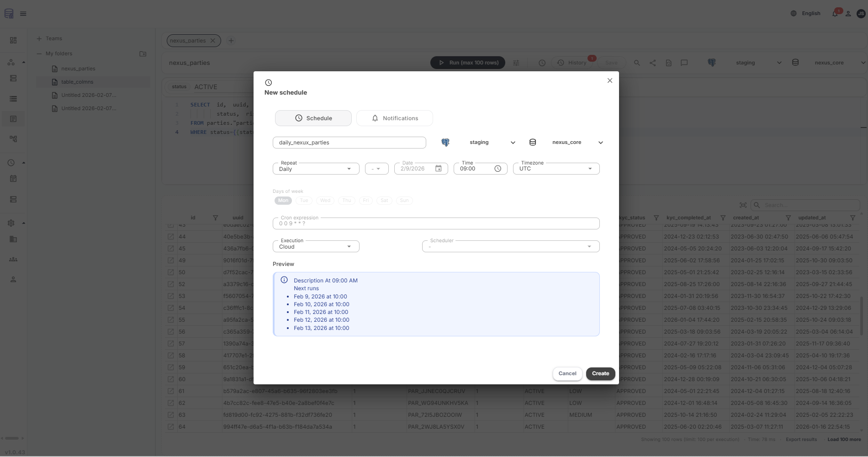Viewport: 868px width, 457px height.
Task: Check the checkbox for row 44
Action: pyautogui.click(x=170, y=237)
